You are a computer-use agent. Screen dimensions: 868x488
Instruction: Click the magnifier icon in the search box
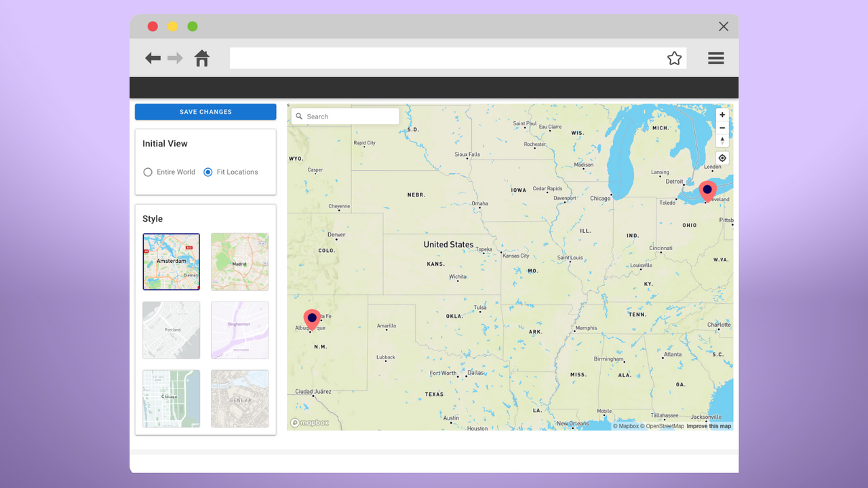pyautogui.click(x=299, y=116)
